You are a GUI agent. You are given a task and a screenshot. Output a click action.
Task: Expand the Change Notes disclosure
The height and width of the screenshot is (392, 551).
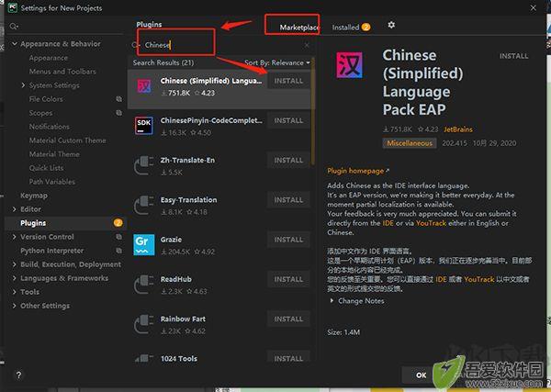332,301
